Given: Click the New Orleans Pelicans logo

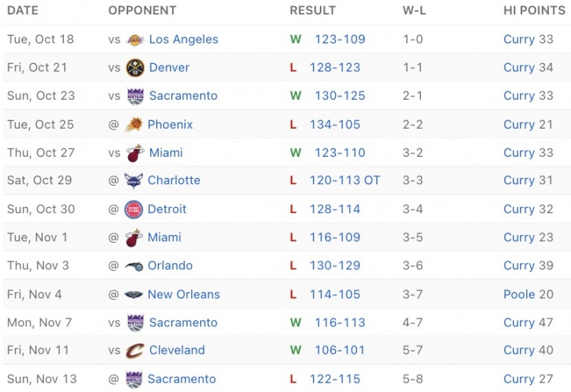Looking at the screenshot, I should point(134,295).
